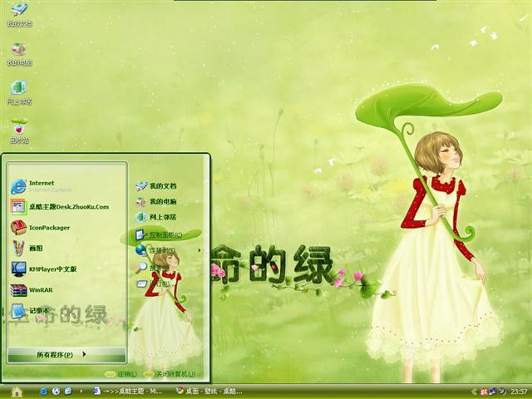The width and height of the screenshot is (532, 399).
Task: Select 我的文档 in the Start menu's right column
Action: tap(157, 185)
